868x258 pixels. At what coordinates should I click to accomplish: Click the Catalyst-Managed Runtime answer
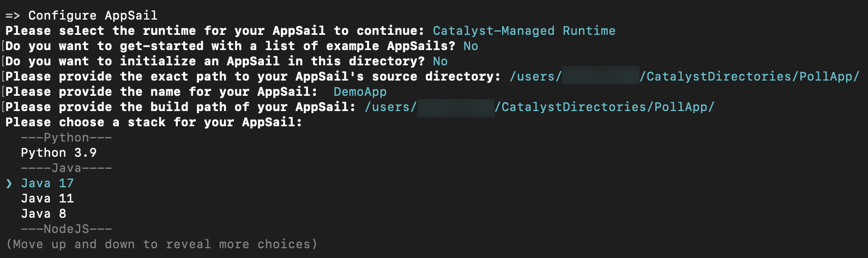(x=524, y=31)
